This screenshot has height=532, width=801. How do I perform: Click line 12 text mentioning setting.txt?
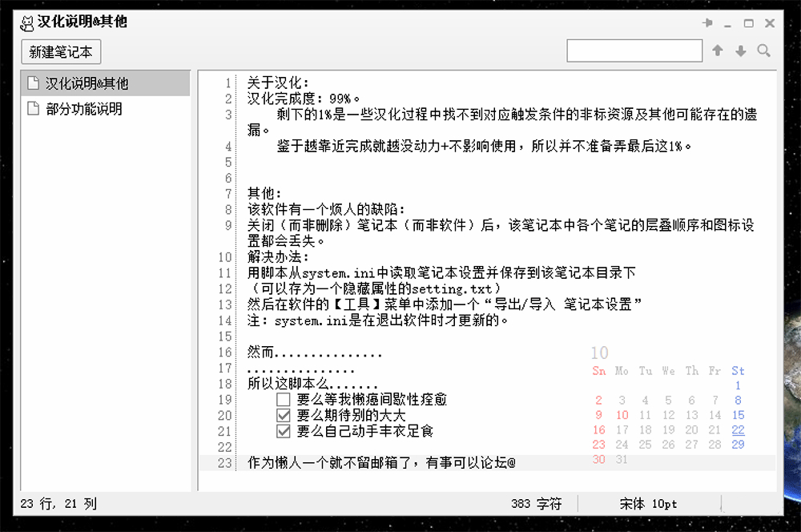point(374,288)
